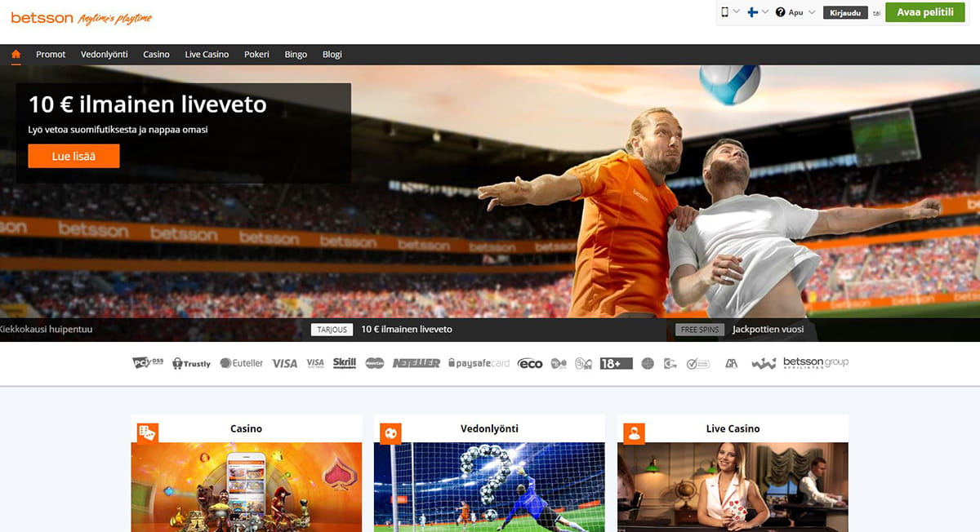
Task: Click the Trustly payment logo
Action: tap(191, 363)
